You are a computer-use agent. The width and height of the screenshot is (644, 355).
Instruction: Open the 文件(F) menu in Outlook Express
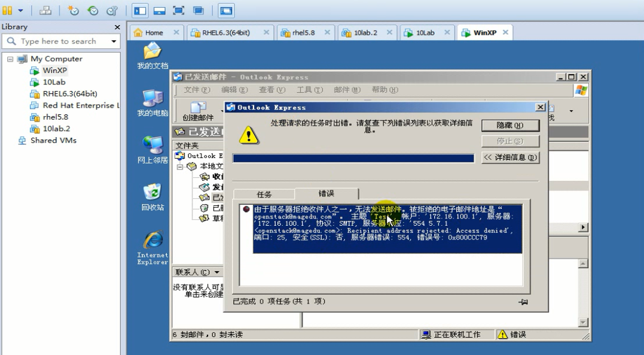(197, 90)
